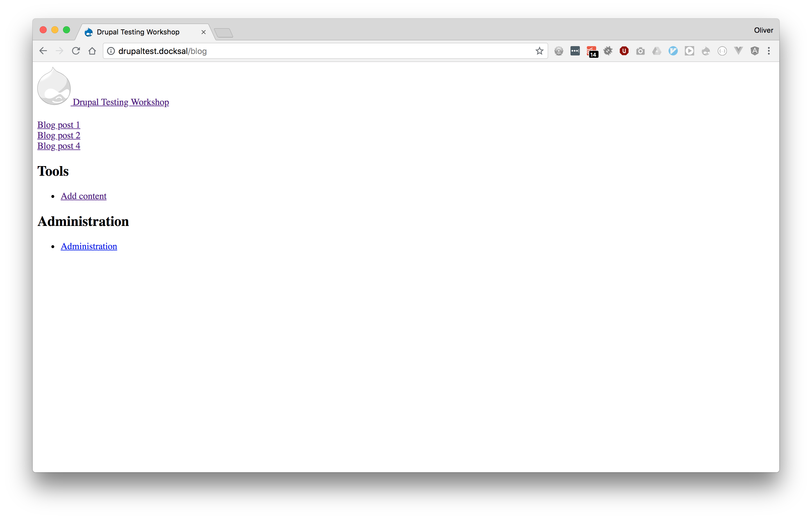Open the Administration menu link

coord(89,246)
